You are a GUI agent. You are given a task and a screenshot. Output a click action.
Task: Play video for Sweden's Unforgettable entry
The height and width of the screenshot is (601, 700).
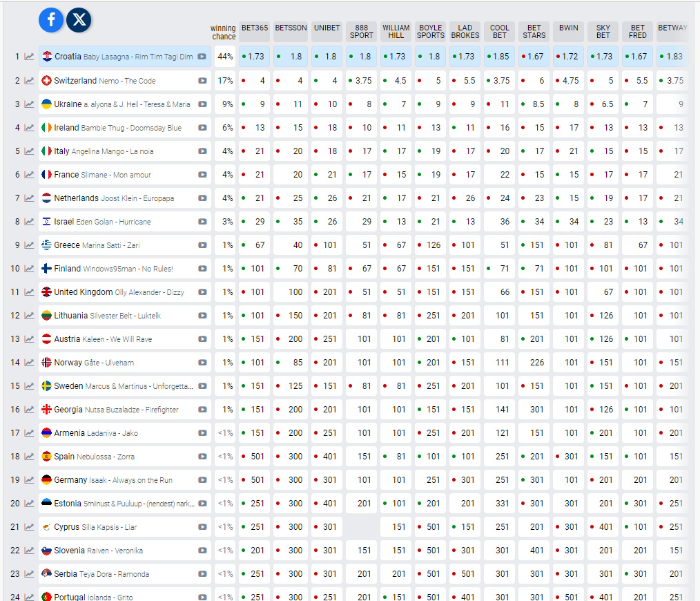[x=202, y=386]
